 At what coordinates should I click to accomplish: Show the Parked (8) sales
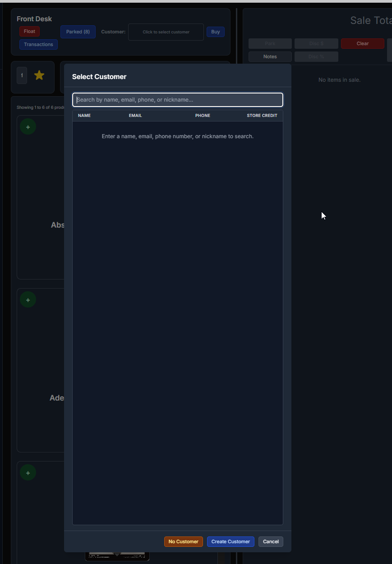pos(78,32)
